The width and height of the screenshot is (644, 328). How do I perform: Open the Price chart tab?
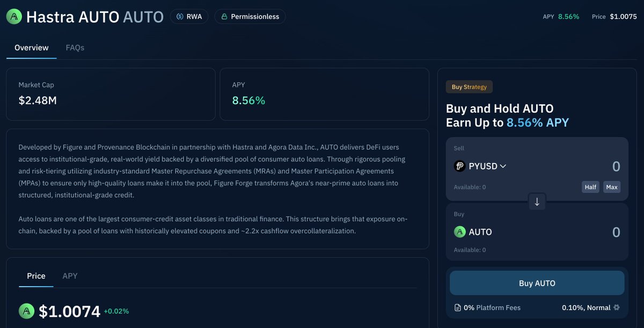pyautogui.click(x=36, y=276)
